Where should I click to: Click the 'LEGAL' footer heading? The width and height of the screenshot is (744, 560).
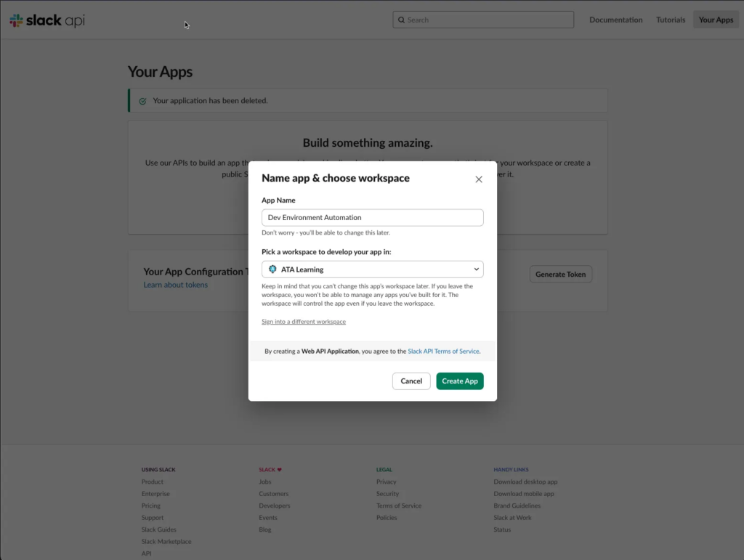[x=384, y=469]
